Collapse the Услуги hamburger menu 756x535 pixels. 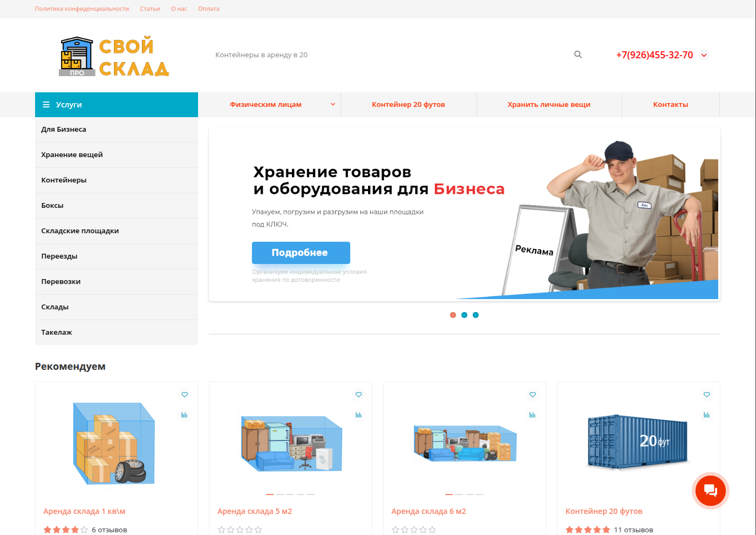point(46,105)
